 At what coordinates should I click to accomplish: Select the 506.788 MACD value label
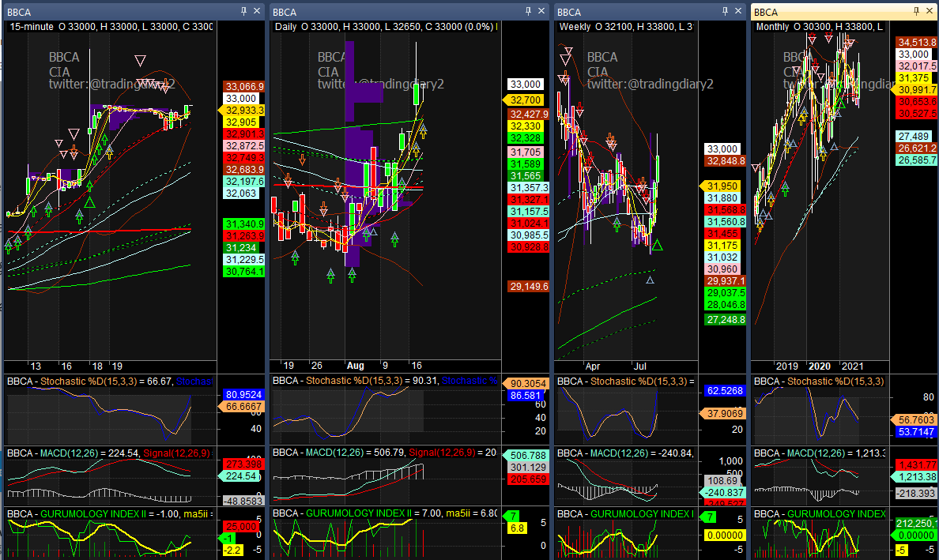(x=525, y=456)
